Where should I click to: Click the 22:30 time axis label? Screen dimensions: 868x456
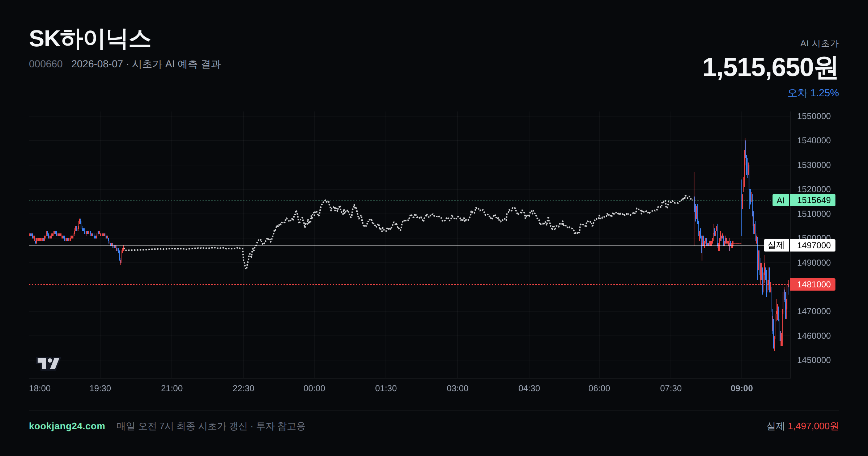tap(243, 388)
